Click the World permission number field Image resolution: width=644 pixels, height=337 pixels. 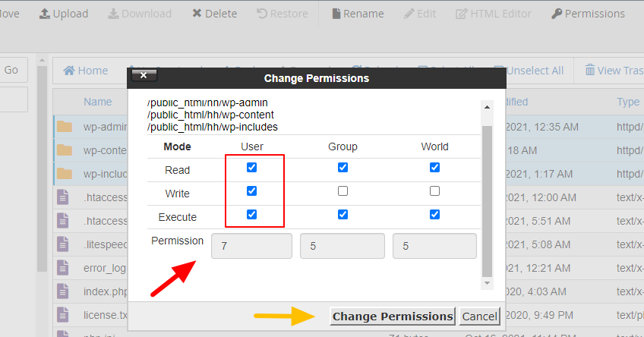pyautogui.click(x=434, y=246)
